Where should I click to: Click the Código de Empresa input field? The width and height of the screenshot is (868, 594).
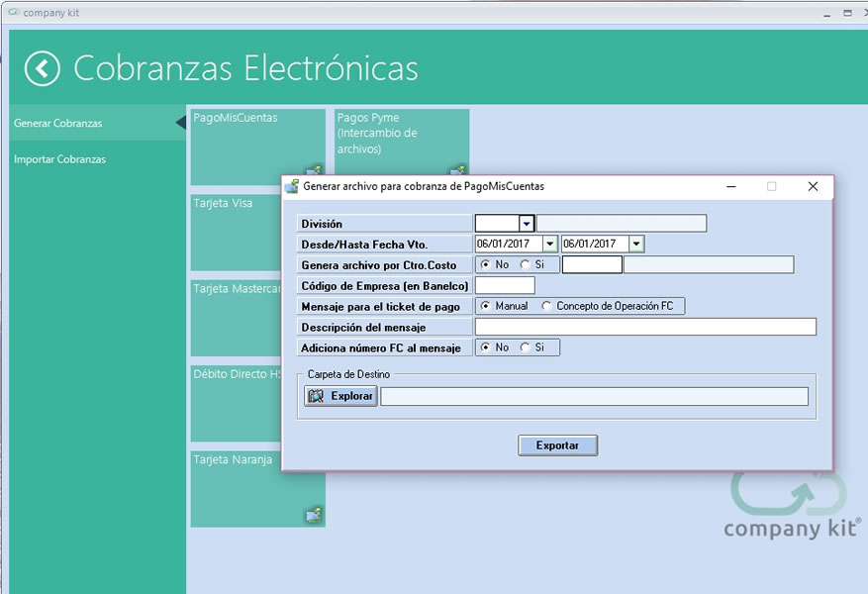tap(505, 285)
